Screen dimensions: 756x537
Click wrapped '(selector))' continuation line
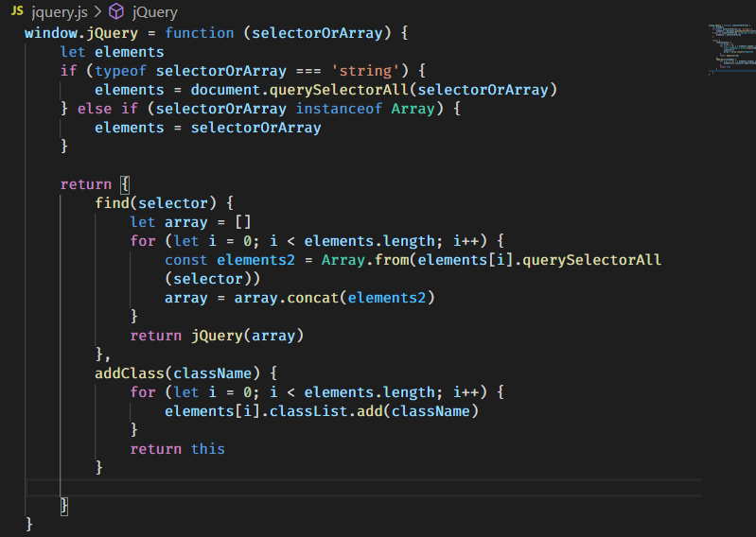[x=212, y=279]
